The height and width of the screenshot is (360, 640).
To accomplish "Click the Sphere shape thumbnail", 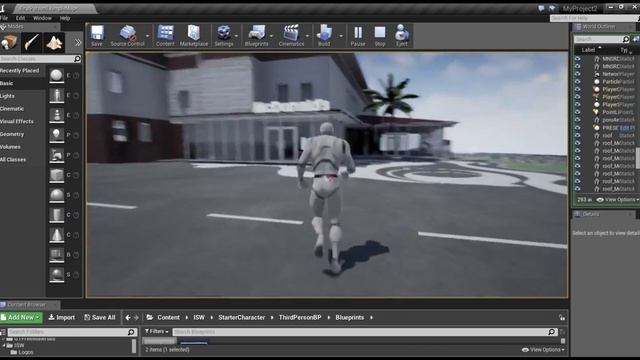I will pyautogui.click(x=57, y=195).
